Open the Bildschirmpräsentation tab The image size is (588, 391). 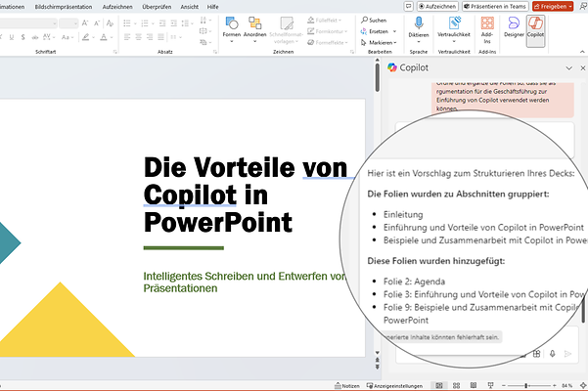coord(62,6)
